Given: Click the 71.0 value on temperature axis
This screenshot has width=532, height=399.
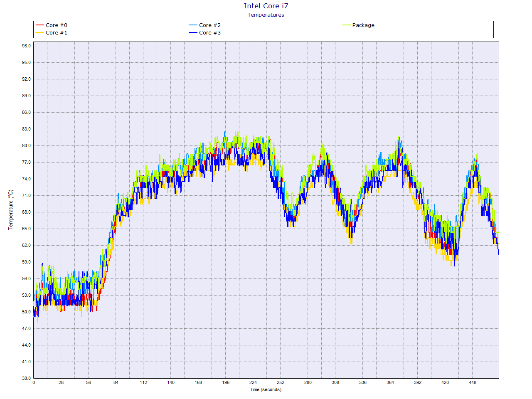Looking at the screenshot, I should point(27,196).
